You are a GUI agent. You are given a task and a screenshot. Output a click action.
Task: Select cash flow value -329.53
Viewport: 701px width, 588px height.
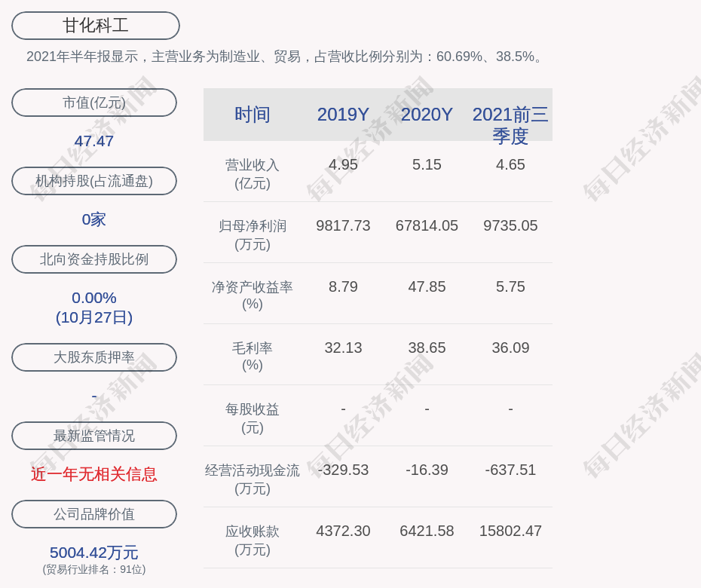(x=343, y=470)
